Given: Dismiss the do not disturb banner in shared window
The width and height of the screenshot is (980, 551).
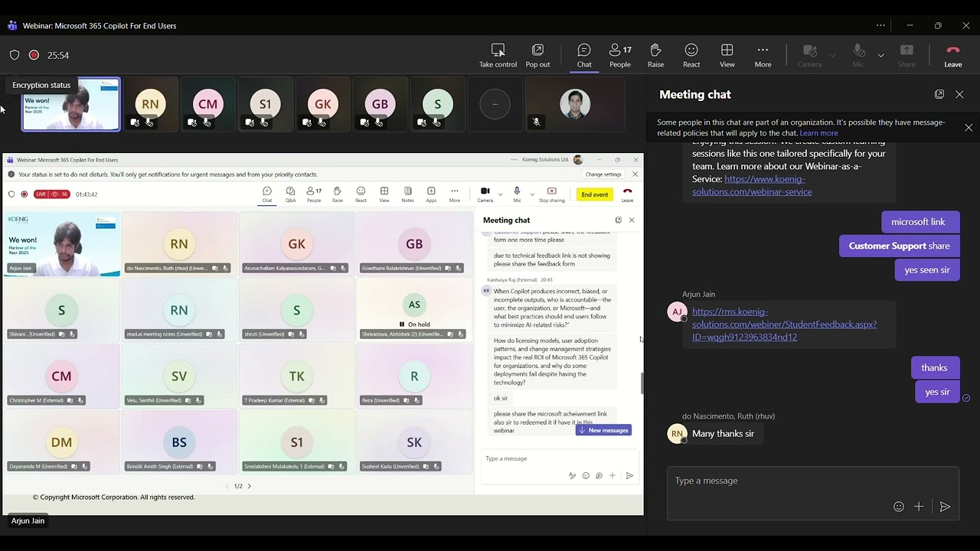Looking at the screenshot, I should (635, 174).
